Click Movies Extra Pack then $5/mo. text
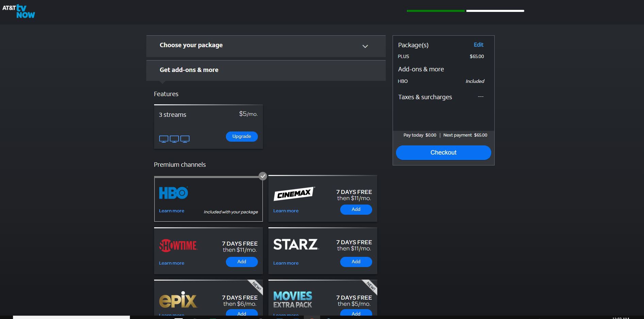 354,304
